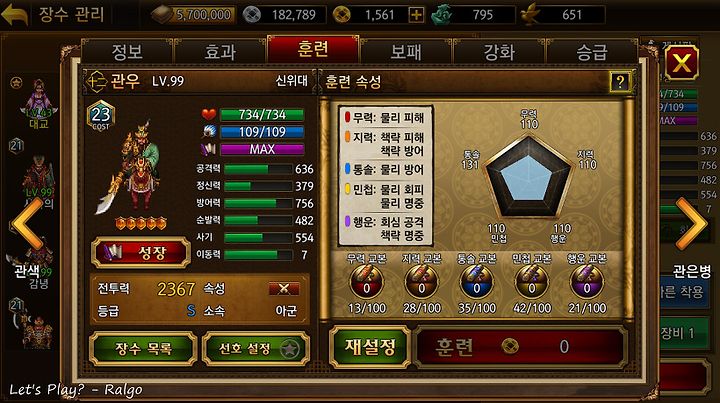Toggle the 속성 X attribute indicator
Image resolution: width=720 pixels, height=403 pixels.
click(x=284, y=289)
